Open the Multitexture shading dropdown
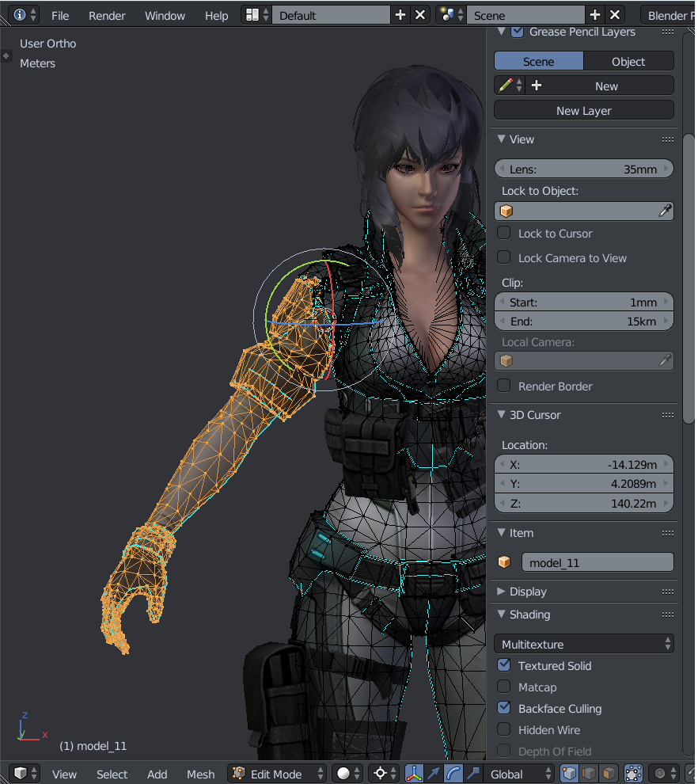 pos(583,644)
